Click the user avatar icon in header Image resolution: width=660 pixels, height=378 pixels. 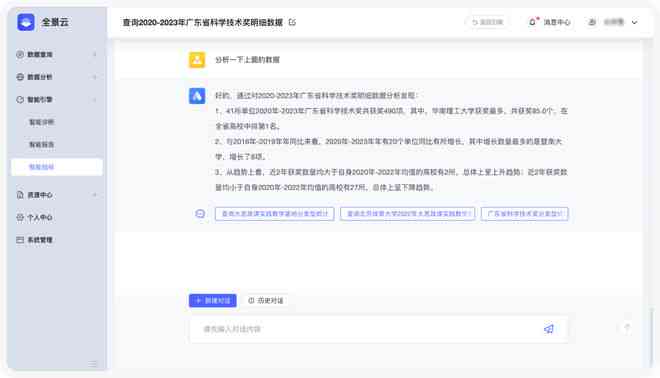(592, 22)
